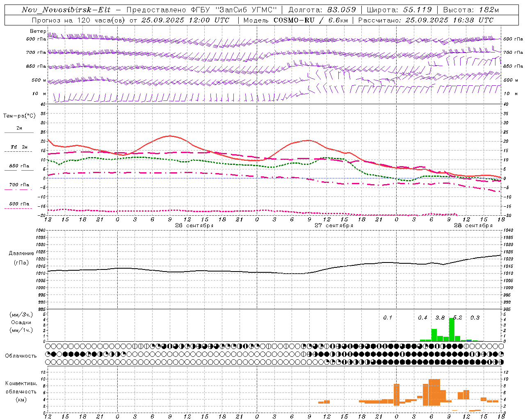Select the latitude value 55.119
The width and height of the screenshot is (525, 420).
tap(418, 10)
